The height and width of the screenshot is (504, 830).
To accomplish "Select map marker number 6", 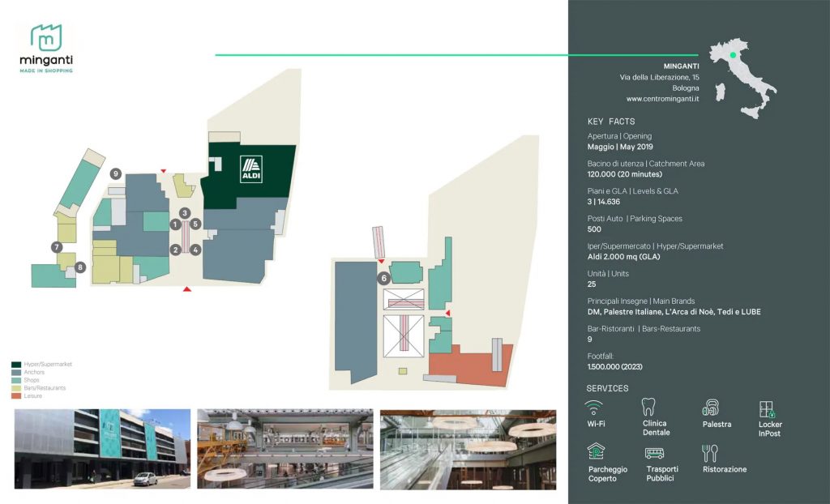I will coord(383,278).
